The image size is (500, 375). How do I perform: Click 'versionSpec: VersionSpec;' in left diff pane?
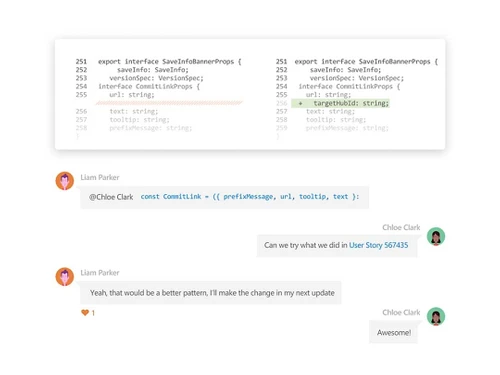tap(156, 78)
